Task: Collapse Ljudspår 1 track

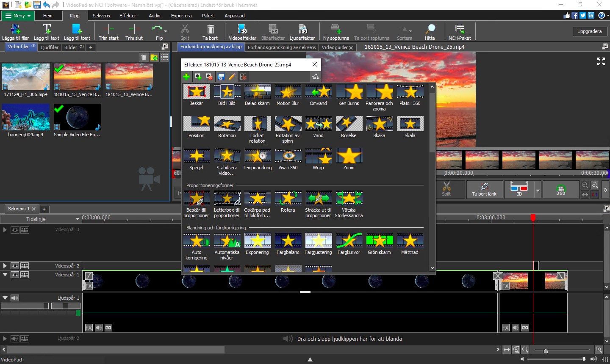Action: coord(5,298)
